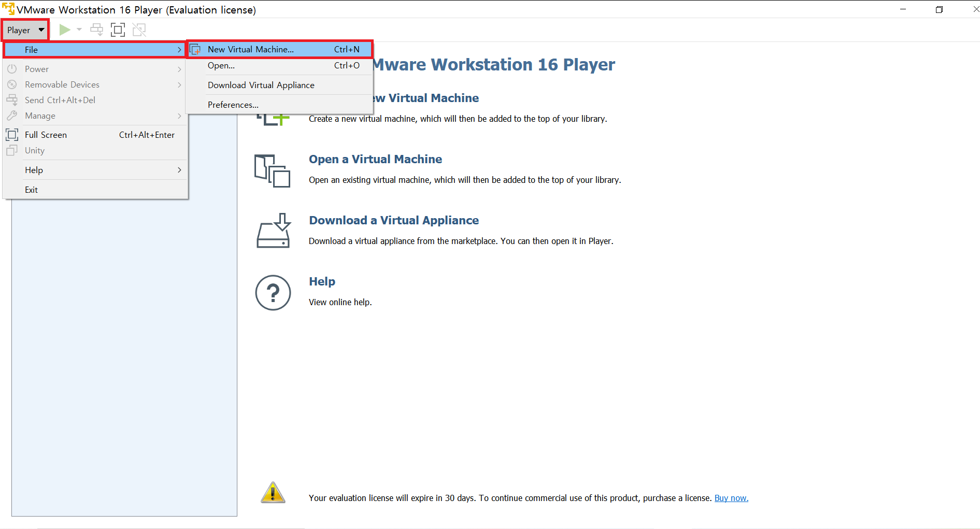The width and height of the screenshot is (980, 529).
Task: Click the VMware logo in title bar
Action: pos(8,9)
